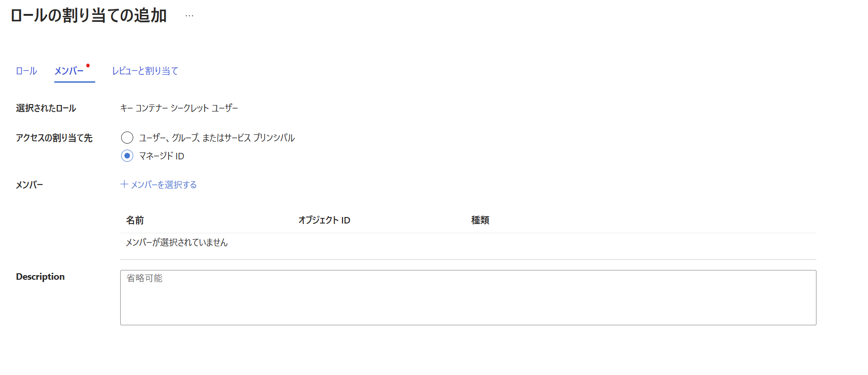The height and width of the screenshot is (375, 868).
Task: Open the ellipsis menu beside the page title
Action: pos(189,16)
